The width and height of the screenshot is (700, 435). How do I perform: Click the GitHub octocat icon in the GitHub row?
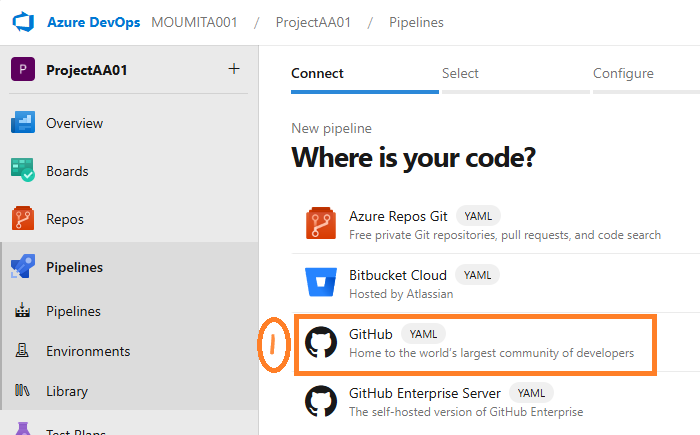(321, 342)
